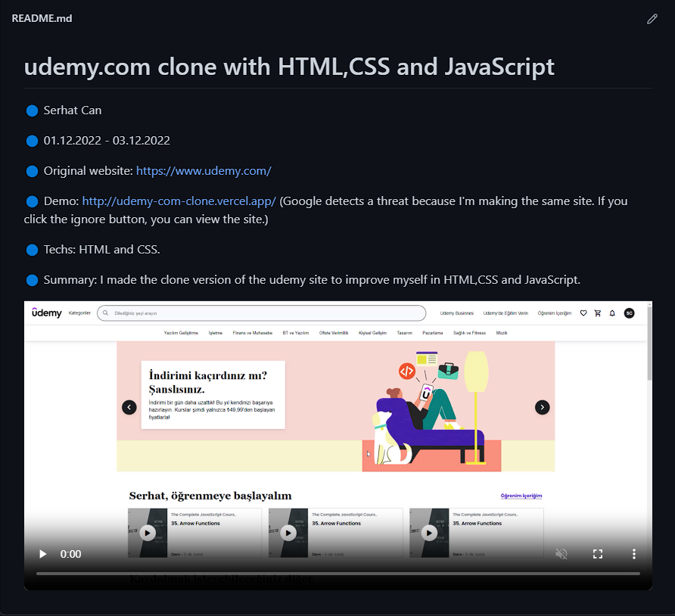Open the shopping cart icon

(x=598, y=313)
